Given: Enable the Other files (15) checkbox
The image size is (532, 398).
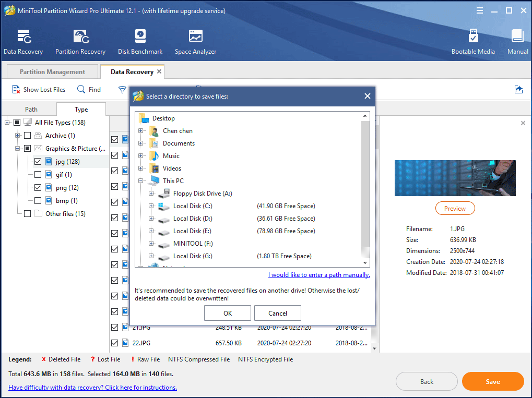Looking at the screenshot, I should point(27,214).
